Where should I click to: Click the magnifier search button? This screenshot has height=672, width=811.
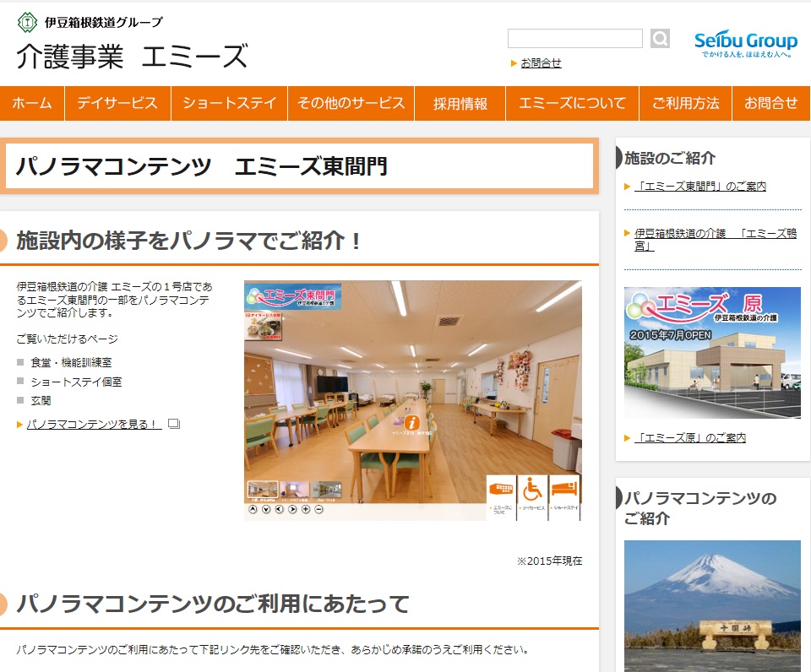660,38
